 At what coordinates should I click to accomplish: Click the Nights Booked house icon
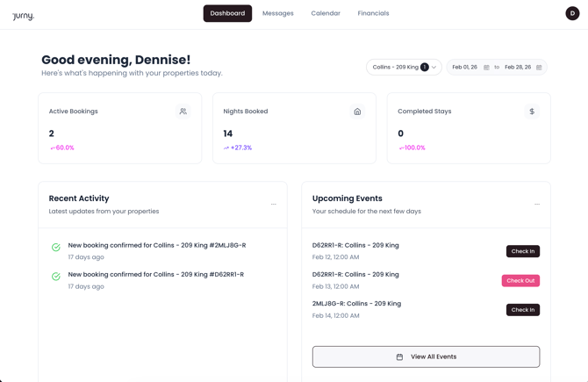coord(357,112)
